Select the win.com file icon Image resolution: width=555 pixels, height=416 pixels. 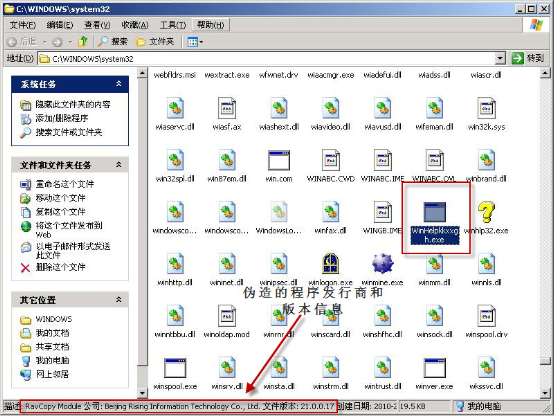[279, 160]
